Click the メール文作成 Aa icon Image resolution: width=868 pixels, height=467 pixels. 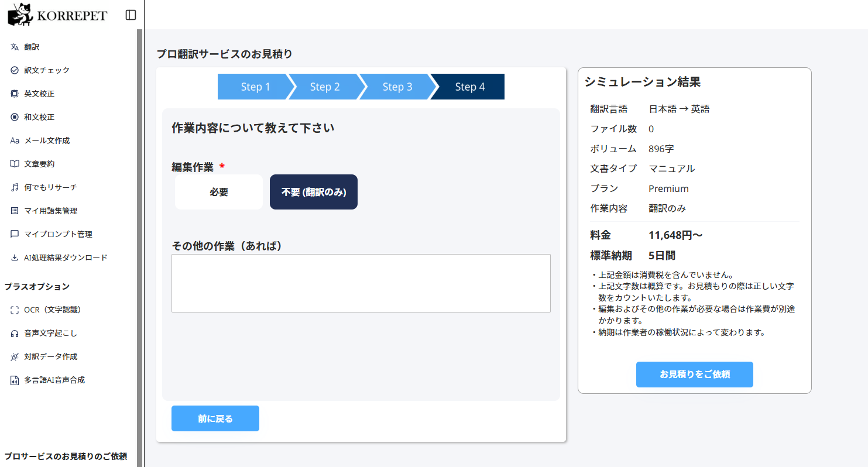[x=15, y=140]
